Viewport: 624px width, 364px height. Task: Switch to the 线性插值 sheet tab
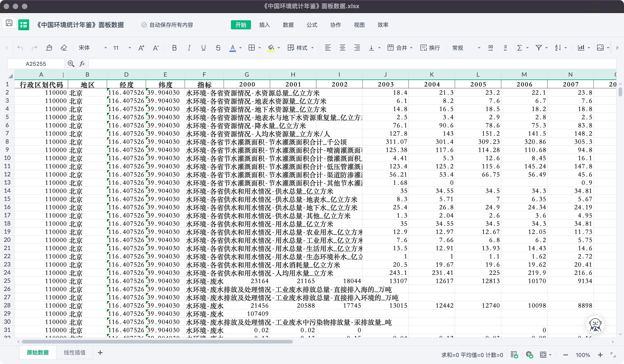tap(74, 352)
